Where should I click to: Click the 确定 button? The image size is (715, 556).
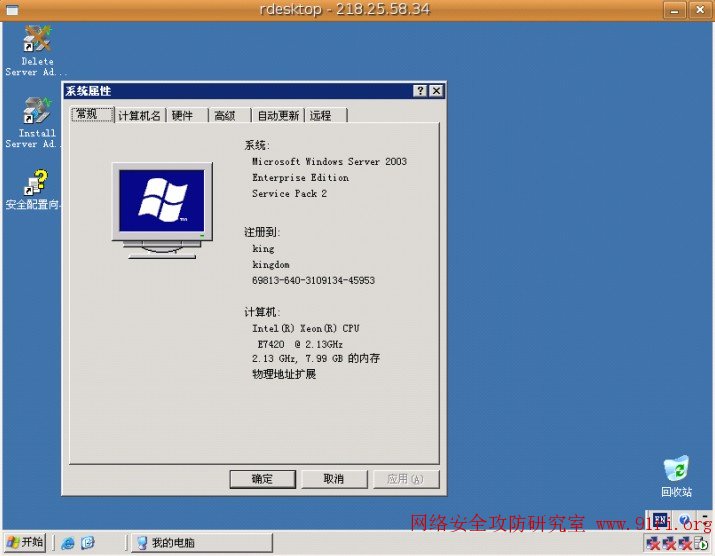click(262, 479)
